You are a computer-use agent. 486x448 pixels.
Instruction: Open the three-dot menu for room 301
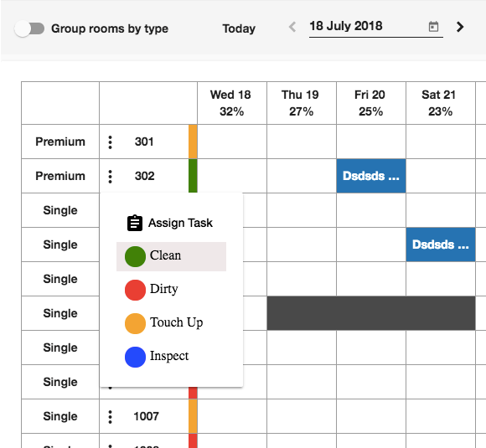[x=110, y=142]
